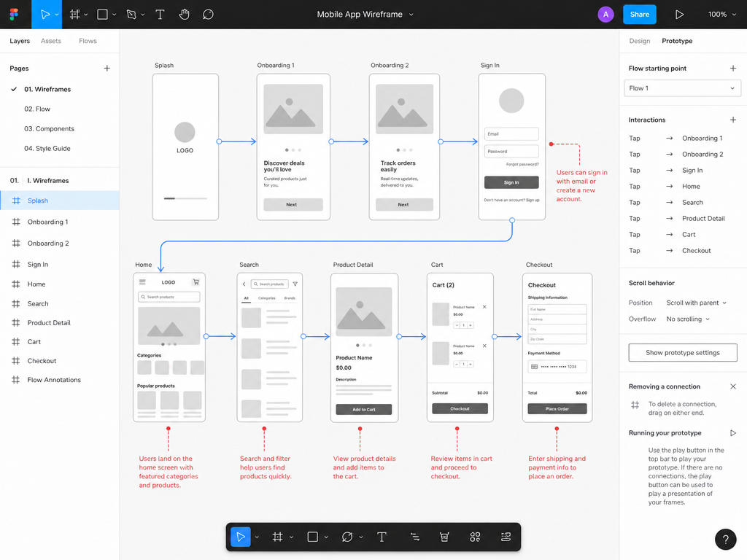The height and width of the screenshot is (560, 747).
Task: Click the Splash frame connection node
Action: (x=219, y=141)
